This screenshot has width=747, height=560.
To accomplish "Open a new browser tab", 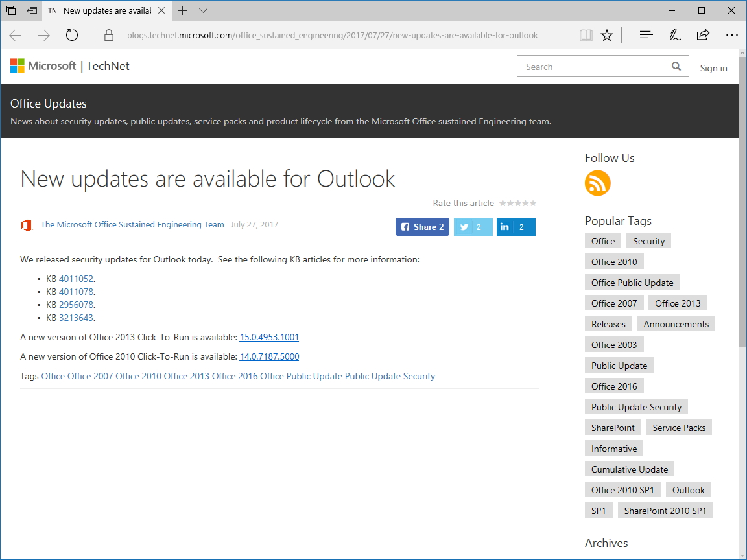I will point(184,10).
